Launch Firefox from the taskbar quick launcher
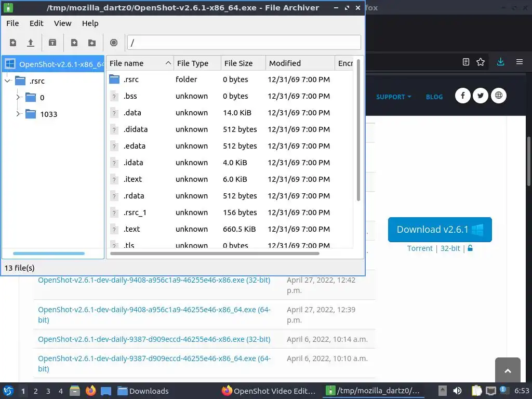Screen dimensions: 532x399 pos(90,391)
